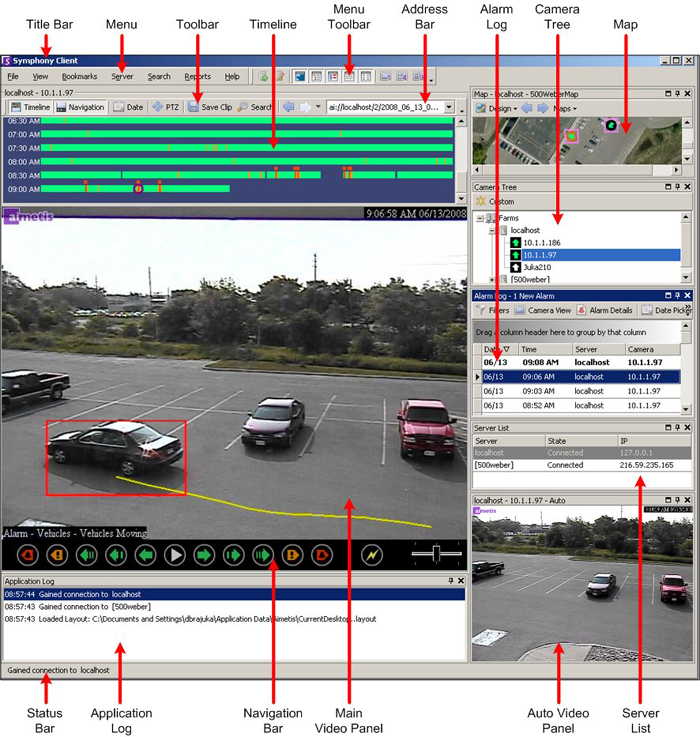Open Camera View in Alarm Log
This screenshot has height=737, width=700.
543,310
